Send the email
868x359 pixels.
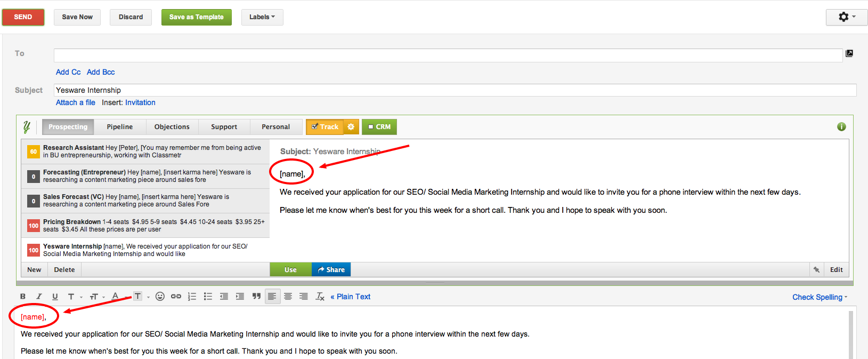[23, 17]
